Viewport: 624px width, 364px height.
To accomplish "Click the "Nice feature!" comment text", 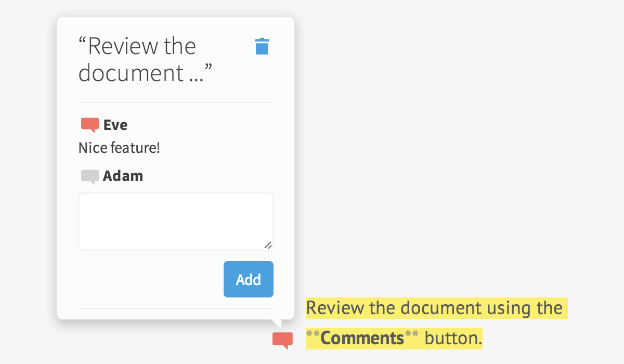I will [119, 148].
